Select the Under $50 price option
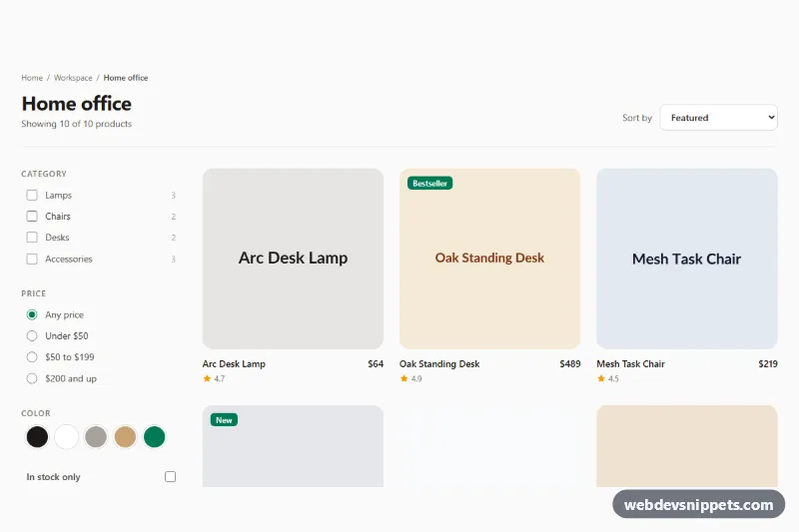 pos(32,336)
